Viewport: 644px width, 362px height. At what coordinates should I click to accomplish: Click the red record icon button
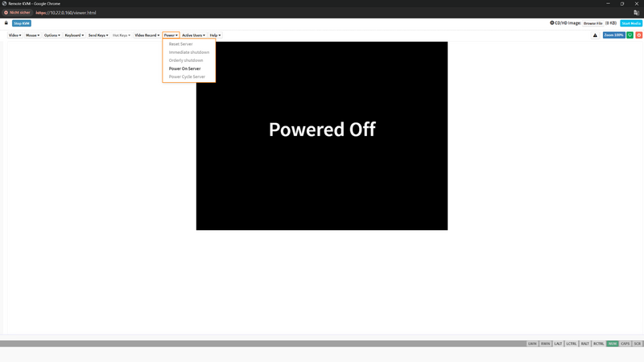point(639,35)
